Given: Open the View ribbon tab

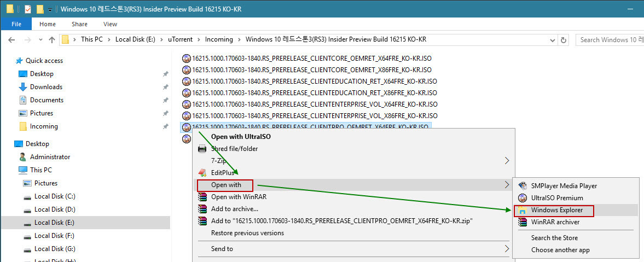Looking at the screenshot, I should 110,24.
